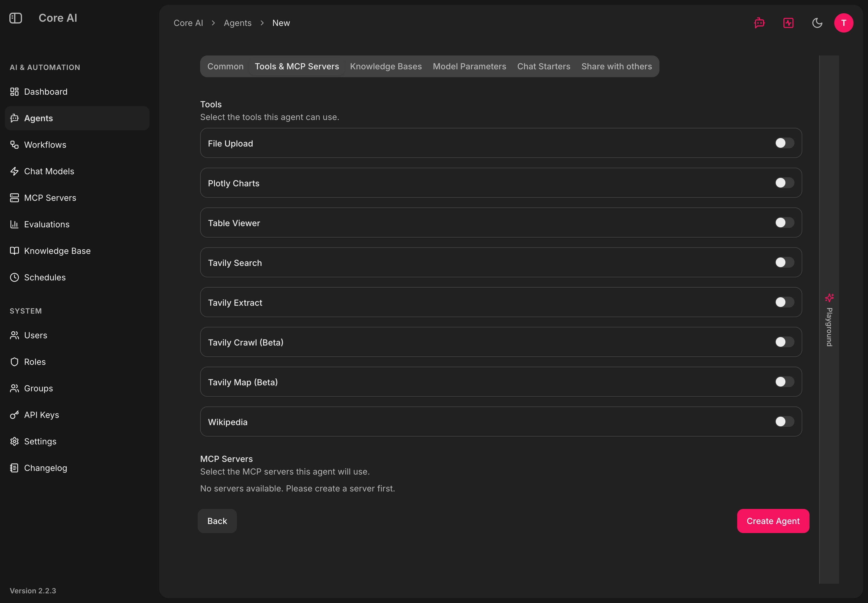Switch on Tavily Extract toggle
Image resolution: width=868 pixels, height=603 pixels.
[784, 302]
